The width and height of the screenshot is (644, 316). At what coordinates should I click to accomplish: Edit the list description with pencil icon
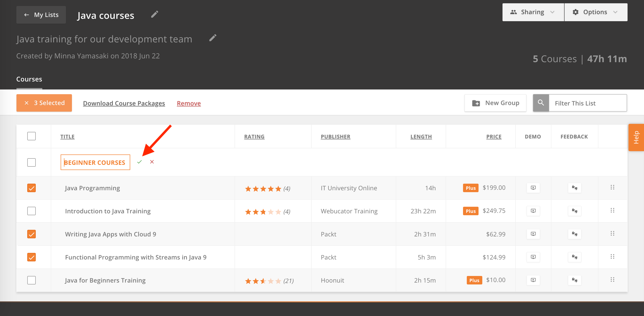212,38
